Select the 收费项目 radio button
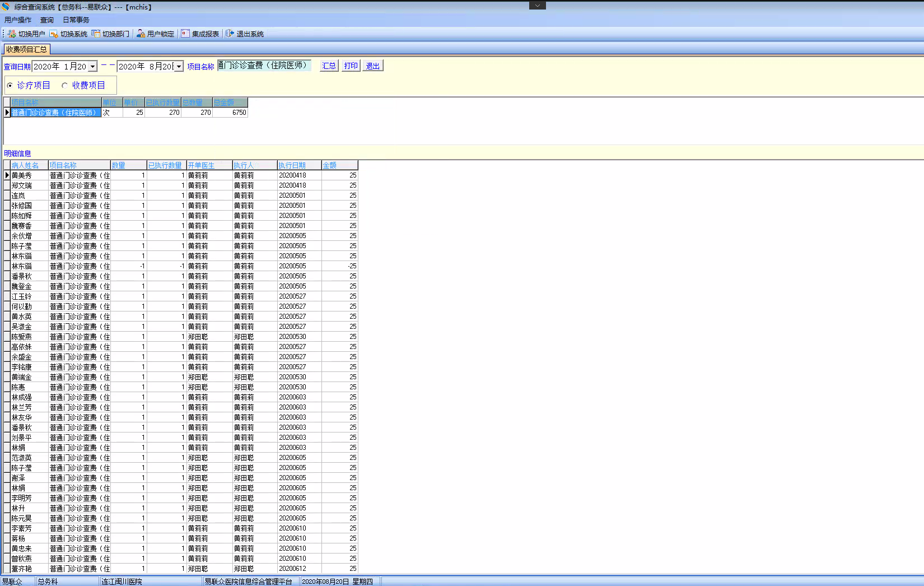Image resolution: width=924 pixels, height=586 pixels. click(64, 85)
